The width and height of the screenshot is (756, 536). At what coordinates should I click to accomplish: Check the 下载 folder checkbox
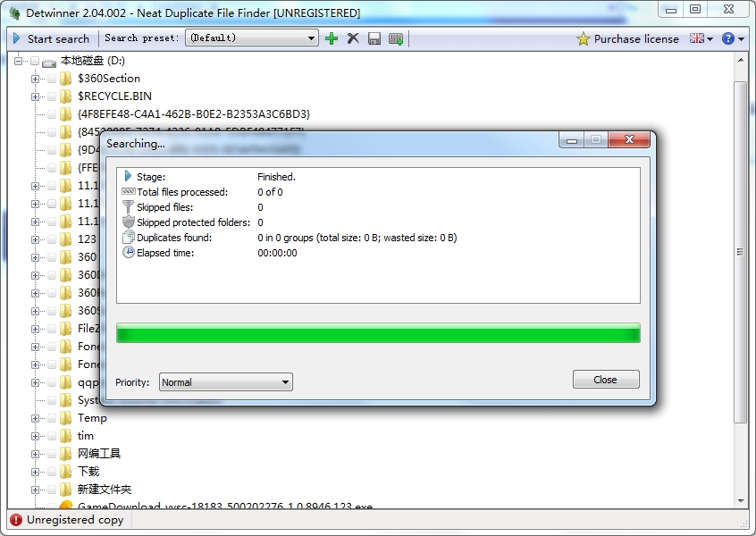(52, 472)
